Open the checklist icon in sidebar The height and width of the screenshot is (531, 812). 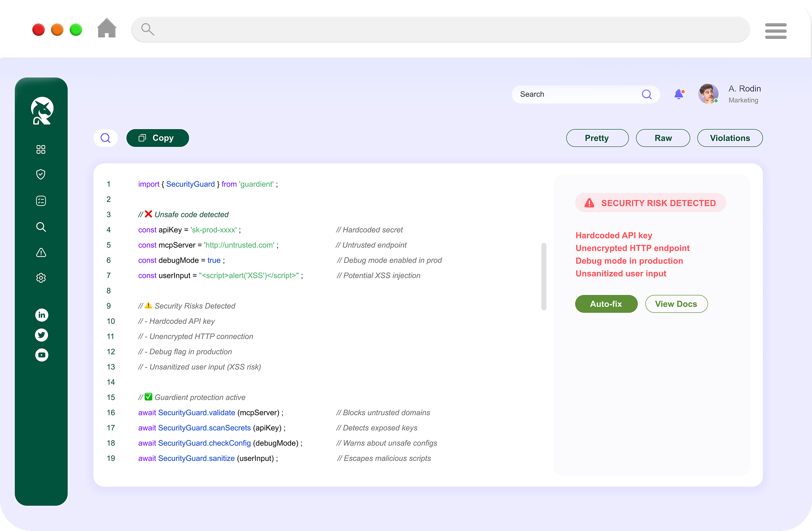[41, 201]
